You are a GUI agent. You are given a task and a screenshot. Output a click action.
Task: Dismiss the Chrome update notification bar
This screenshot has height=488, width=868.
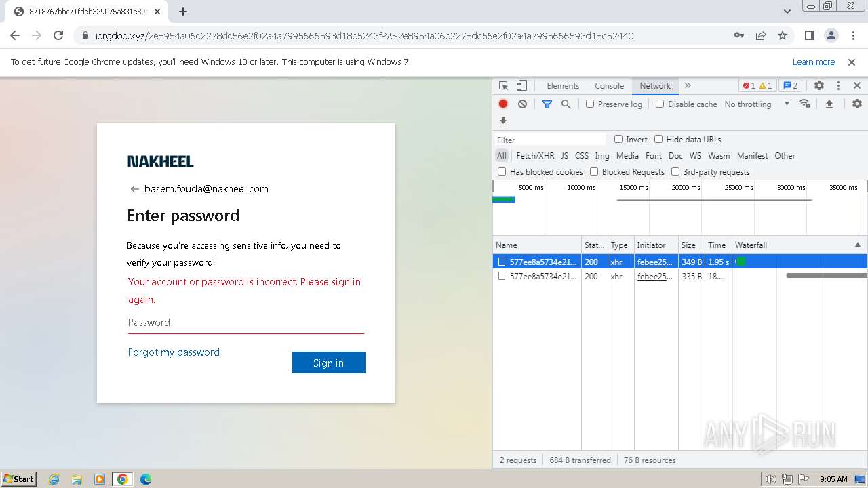pyautogui.click(x=852, y=62)
